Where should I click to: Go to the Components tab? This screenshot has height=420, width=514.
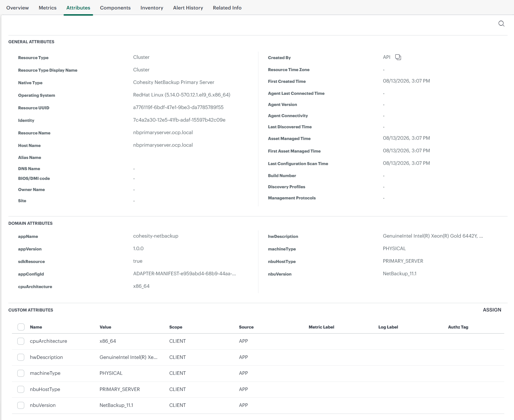[115, 8]
